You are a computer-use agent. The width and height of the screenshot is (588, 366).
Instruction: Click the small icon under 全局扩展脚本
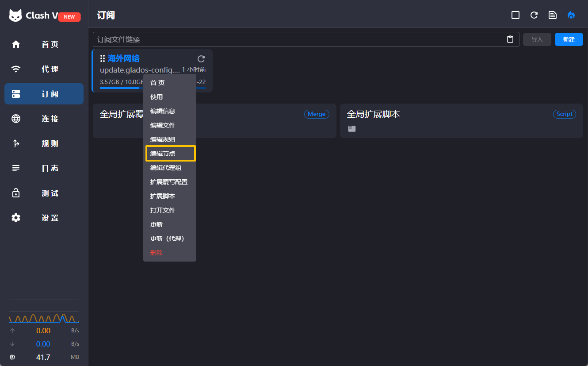coord(351,129)
